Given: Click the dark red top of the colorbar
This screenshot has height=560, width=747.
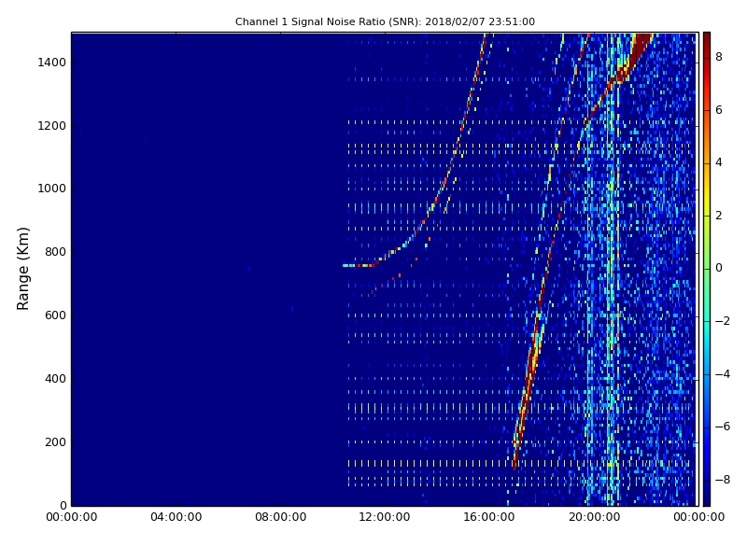Looking at the screenshot, I should [707, 38].
